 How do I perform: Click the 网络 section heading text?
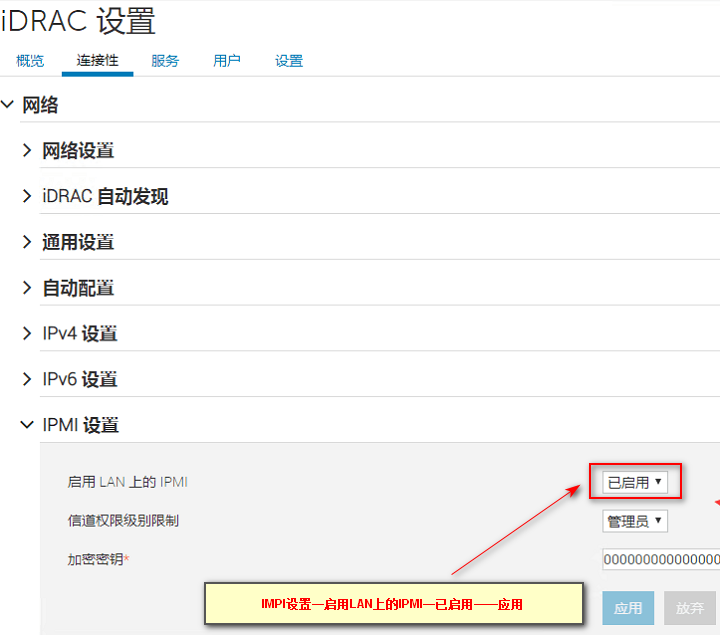(x=40, y=105)
